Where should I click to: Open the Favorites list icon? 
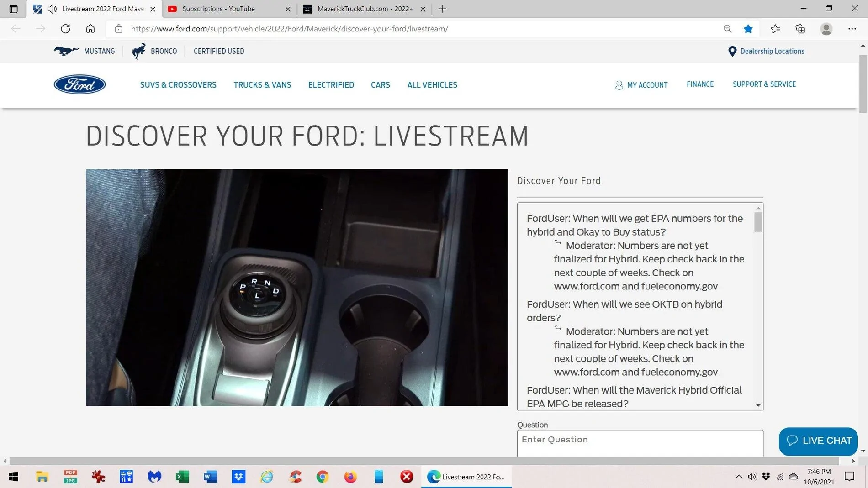click(775, 29)
